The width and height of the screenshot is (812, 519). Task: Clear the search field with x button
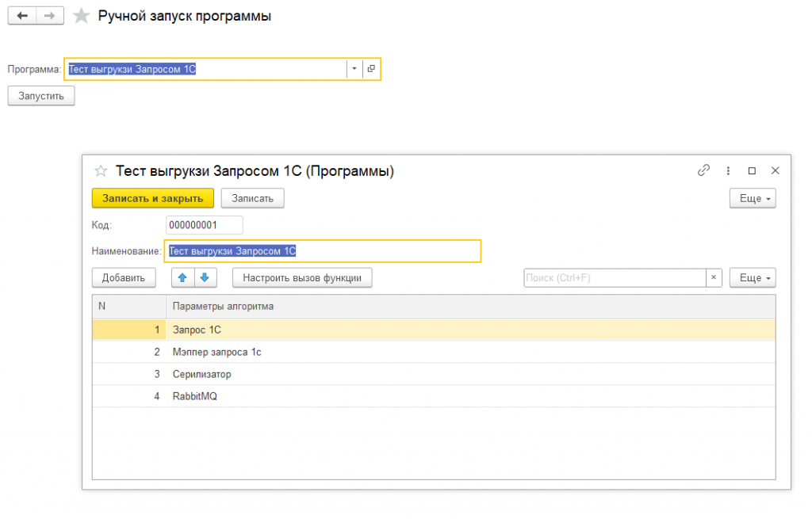point(714,277)
